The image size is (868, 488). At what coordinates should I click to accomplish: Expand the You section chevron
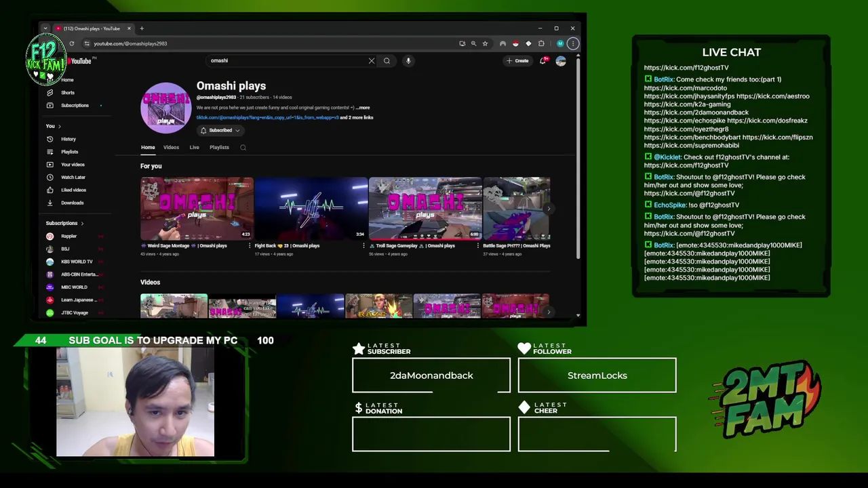59,126
